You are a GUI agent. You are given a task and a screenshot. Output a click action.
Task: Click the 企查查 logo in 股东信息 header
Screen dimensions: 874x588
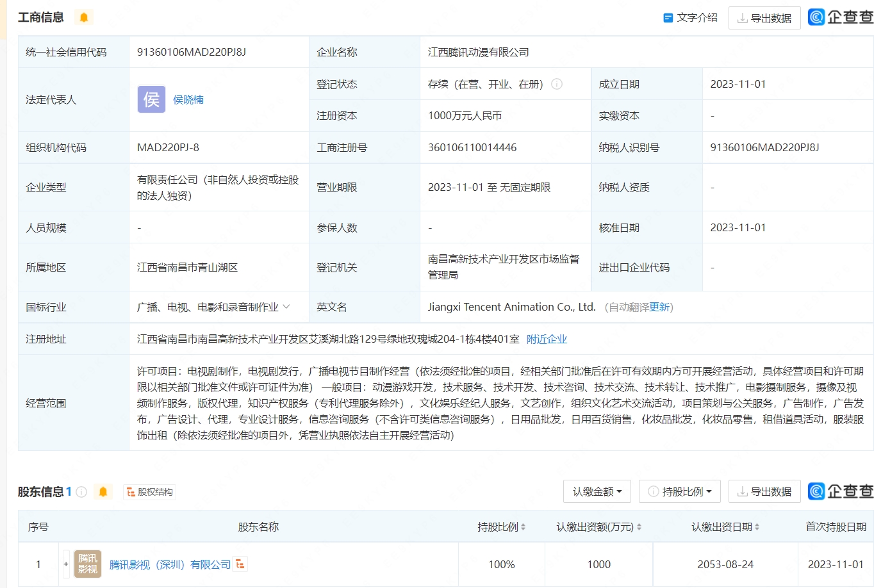coord(840,491)
